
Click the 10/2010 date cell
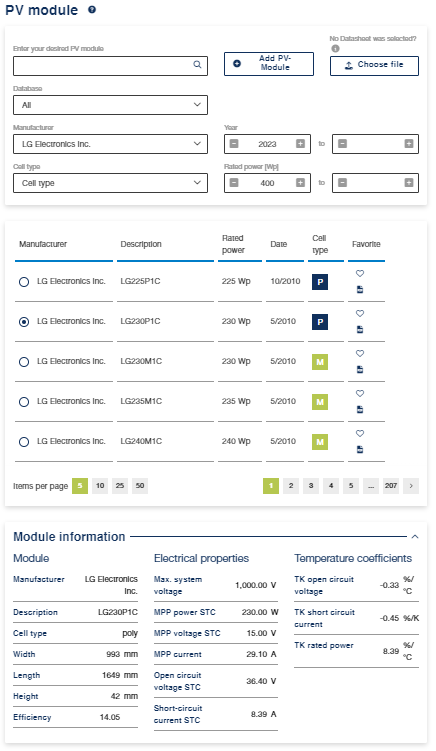(x=285, y=281)
